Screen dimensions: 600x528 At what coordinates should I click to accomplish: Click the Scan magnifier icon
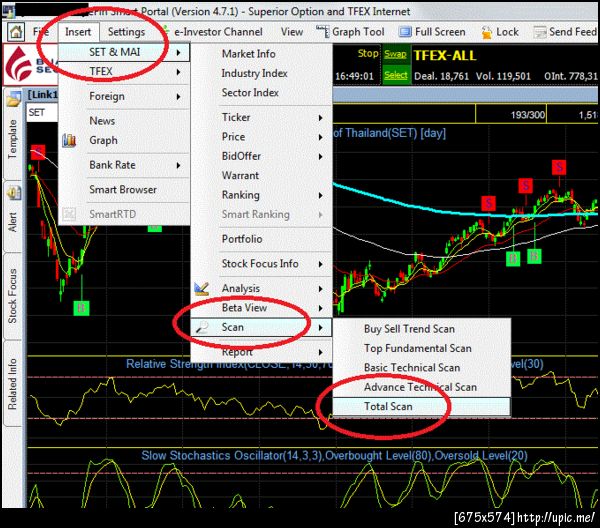point(202,327)
